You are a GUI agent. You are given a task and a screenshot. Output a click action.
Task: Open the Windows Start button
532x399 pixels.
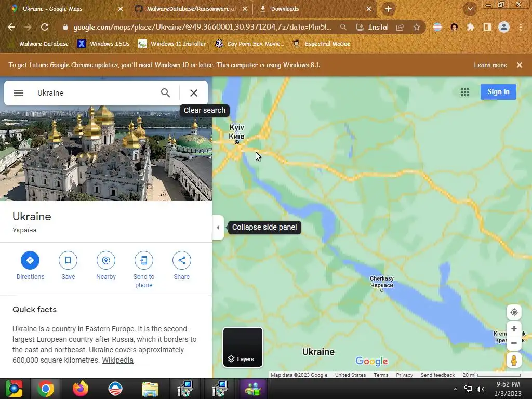click(x=14, y=389)
